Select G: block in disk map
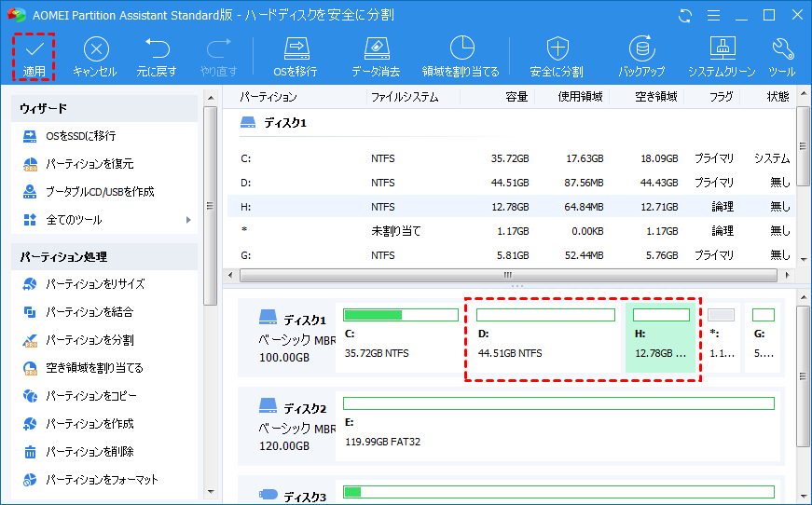The width and height of the screenshot is (812, 505). point(763,338)
